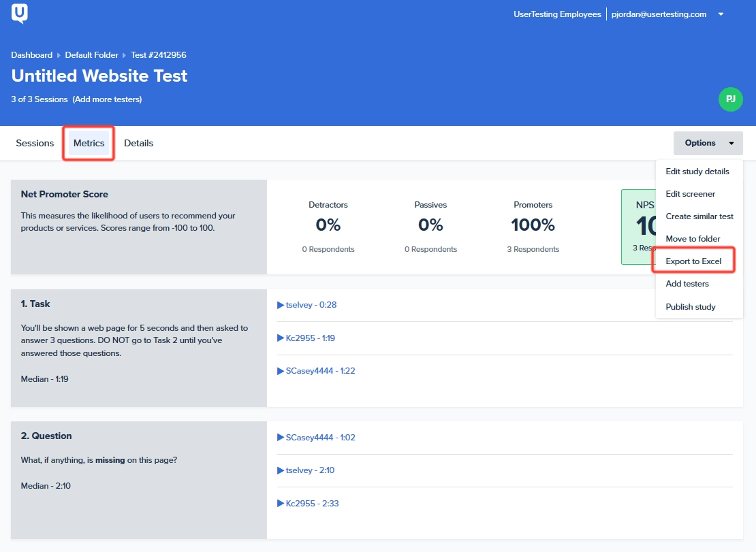Play SCasey4444's 1:02 Question recording

(316, 437)
